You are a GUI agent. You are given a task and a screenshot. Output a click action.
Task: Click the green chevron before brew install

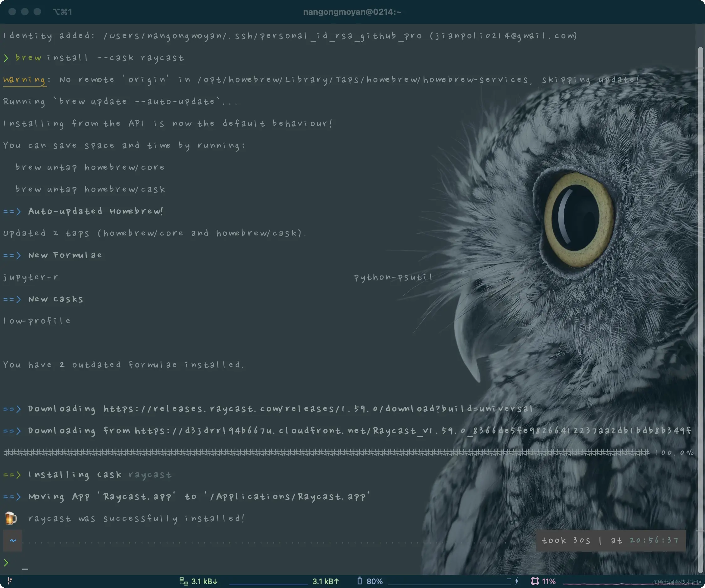(6, 58)
